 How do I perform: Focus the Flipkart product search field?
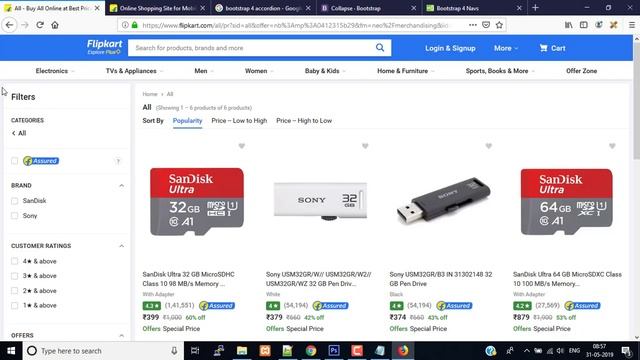point(251,48)
